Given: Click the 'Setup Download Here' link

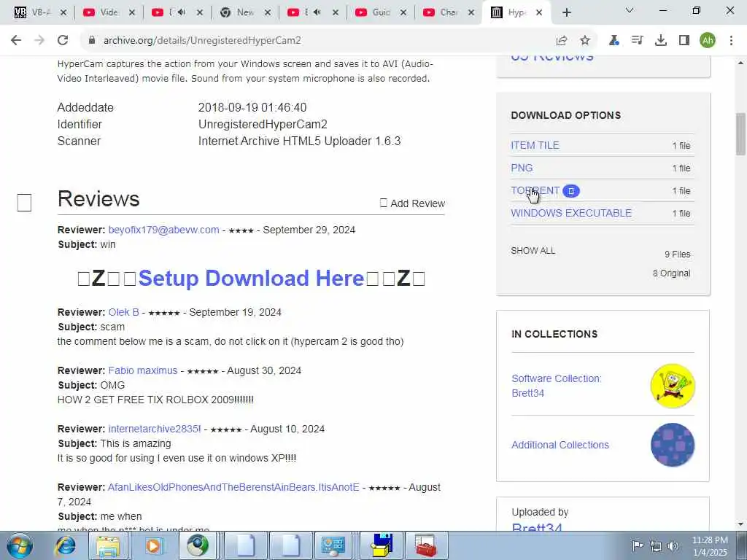Looking at the screenshot, I should [x=251, y=279].
